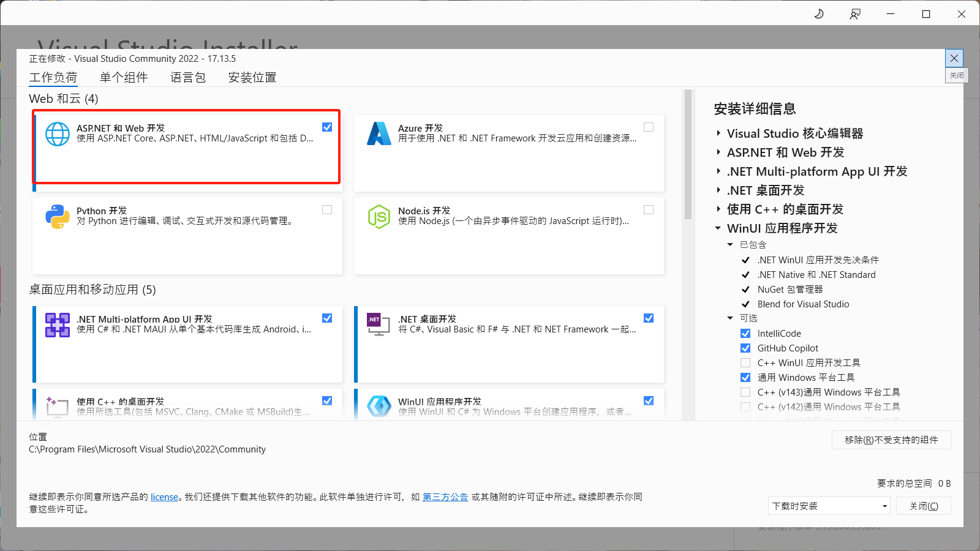Uncheck the .NET Multi-platform App UI workload

click(327, 318)
